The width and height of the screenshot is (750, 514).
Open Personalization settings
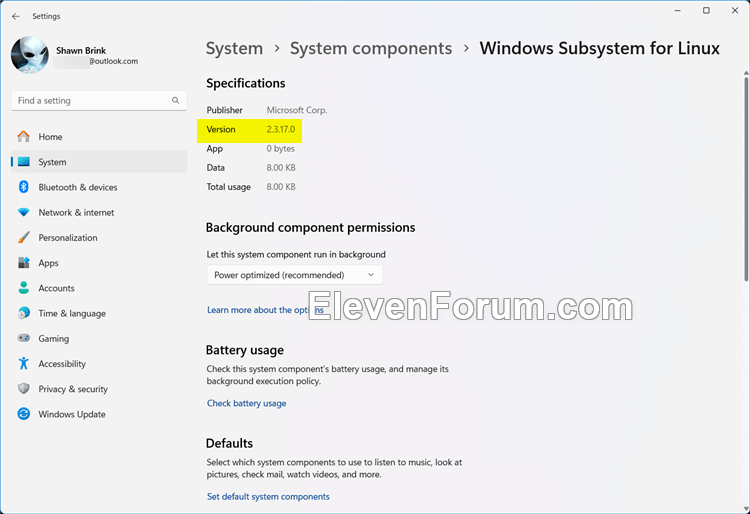99,238
